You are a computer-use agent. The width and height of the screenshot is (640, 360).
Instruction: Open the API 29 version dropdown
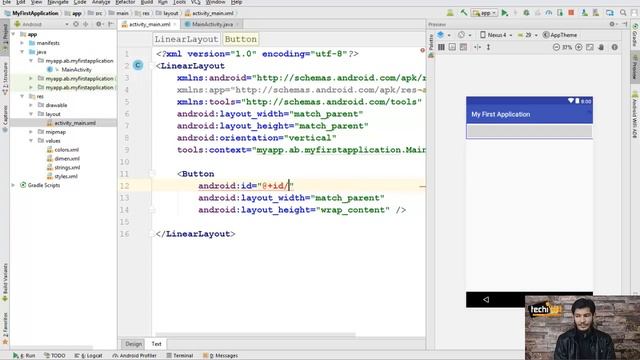[527, 35]
